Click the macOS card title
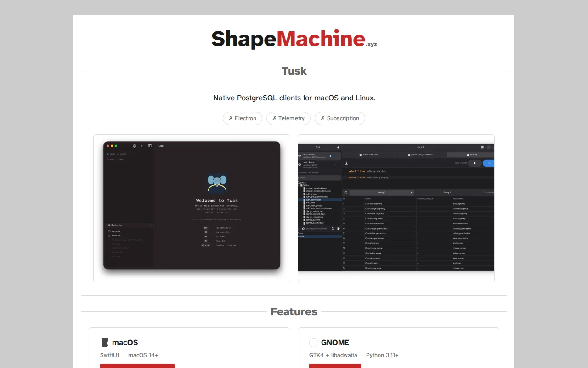The image size is (588, 368). pyautogui.click(x=125, y=343)
